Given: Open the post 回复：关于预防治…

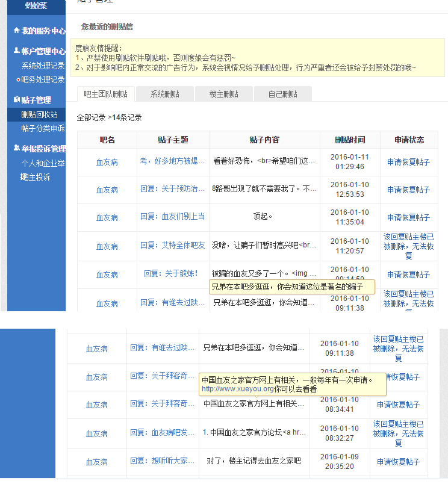Looking at the screenshot, I should point(172,188).
